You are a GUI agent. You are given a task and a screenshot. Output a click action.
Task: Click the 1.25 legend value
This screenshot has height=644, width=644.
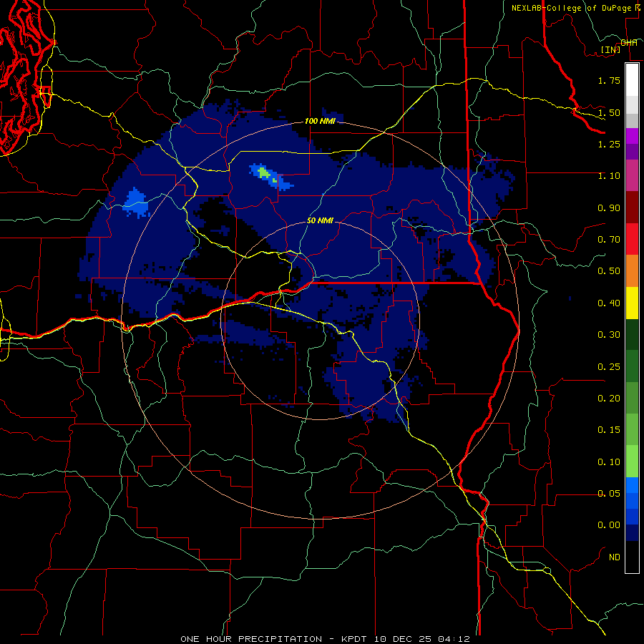click(609, 144)
